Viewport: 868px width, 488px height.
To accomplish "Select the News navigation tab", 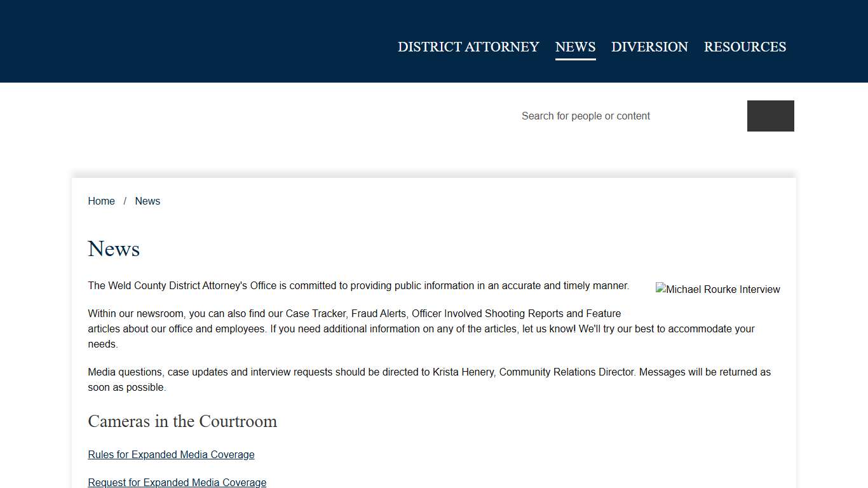I will tap(575, 47).
